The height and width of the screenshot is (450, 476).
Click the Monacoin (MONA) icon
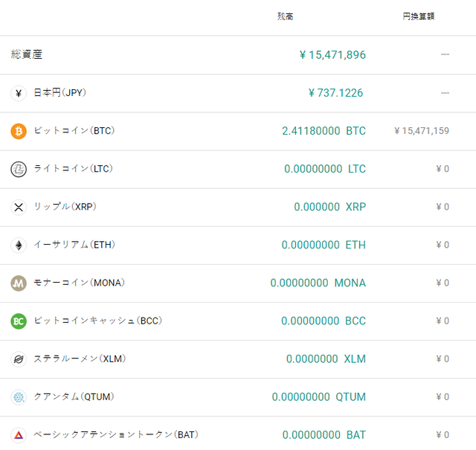[19, 283]
